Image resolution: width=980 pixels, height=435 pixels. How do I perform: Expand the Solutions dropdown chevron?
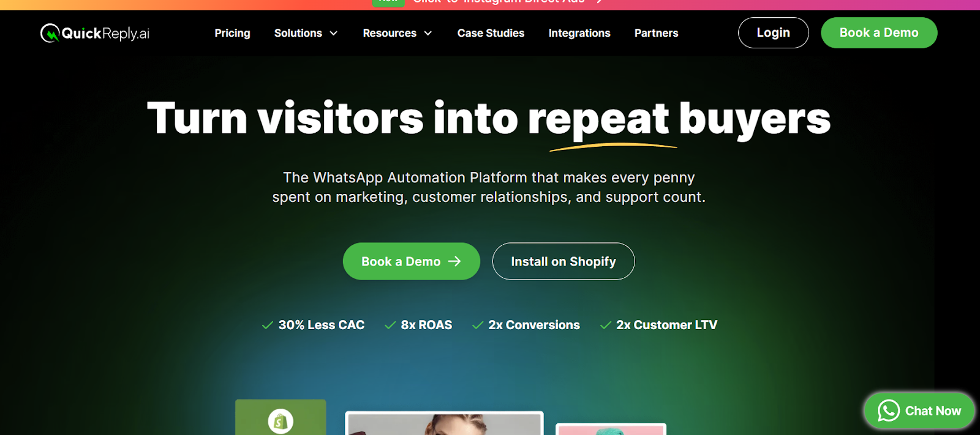pyautogui.click(x=334, y=33)
